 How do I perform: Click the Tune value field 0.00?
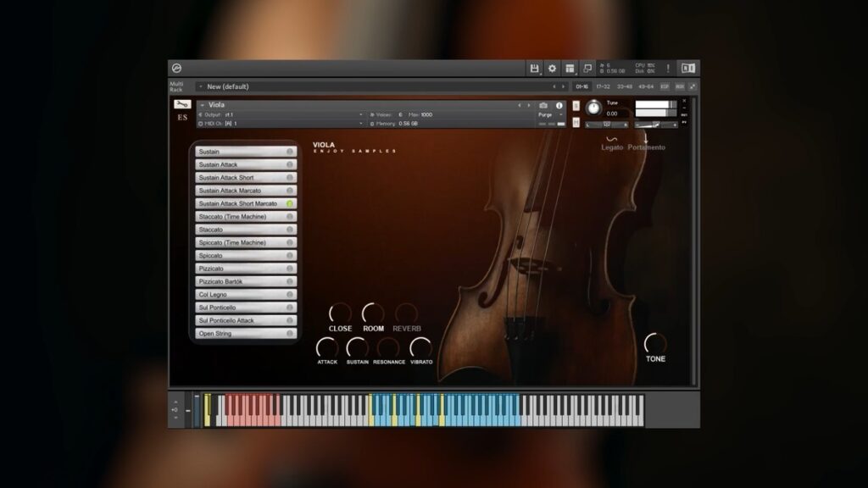[612, 114]
